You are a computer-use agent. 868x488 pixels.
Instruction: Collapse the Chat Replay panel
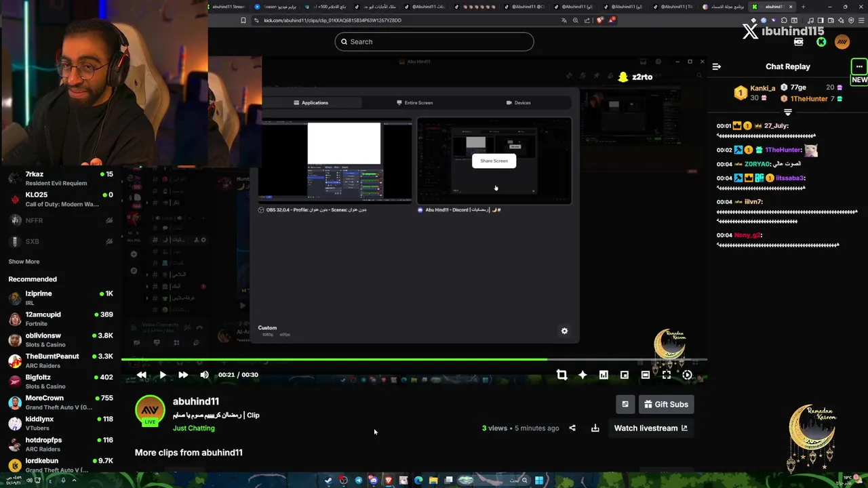click(x=717, y=66)
